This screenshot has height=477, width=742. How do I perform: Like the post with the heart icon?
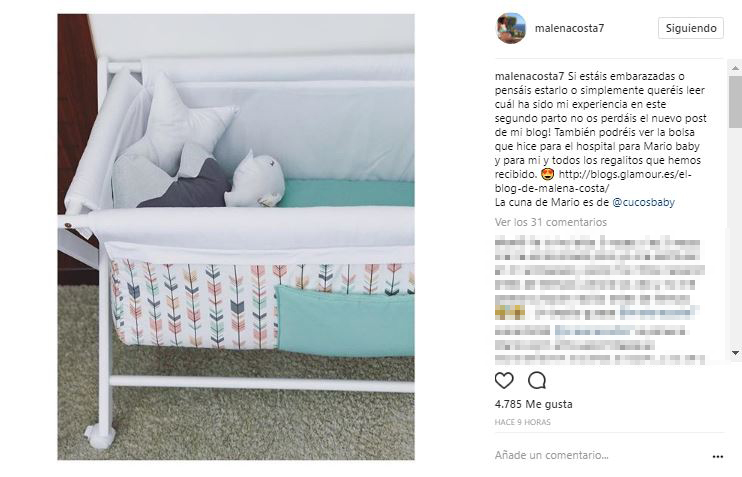[x=504, y=380]
